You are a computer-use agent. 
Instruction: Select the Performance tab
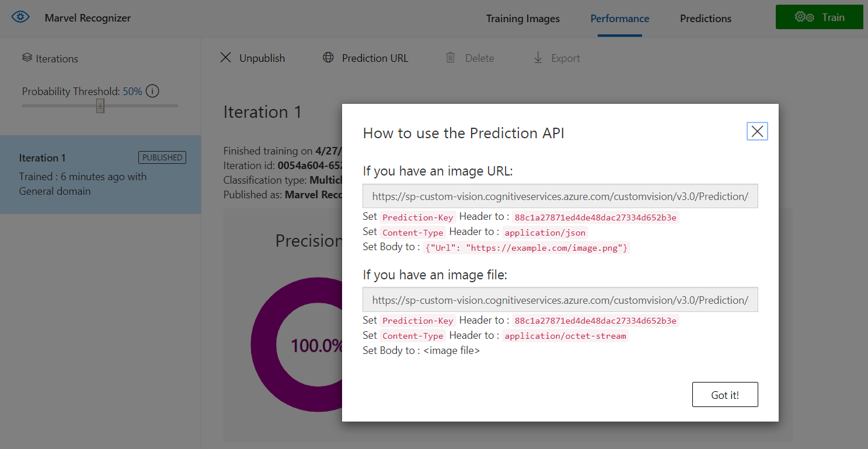pyautogui.click(x=619, y=19)
